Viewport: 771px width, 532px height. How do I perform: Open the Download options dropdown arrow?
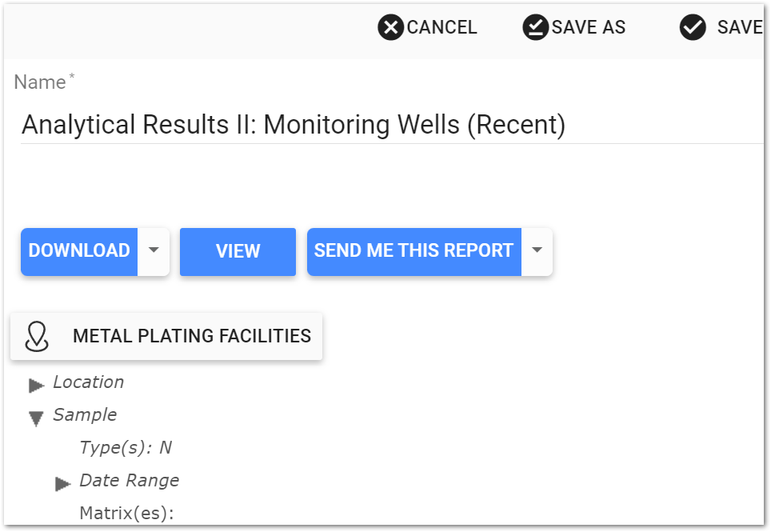coord(154,250)
